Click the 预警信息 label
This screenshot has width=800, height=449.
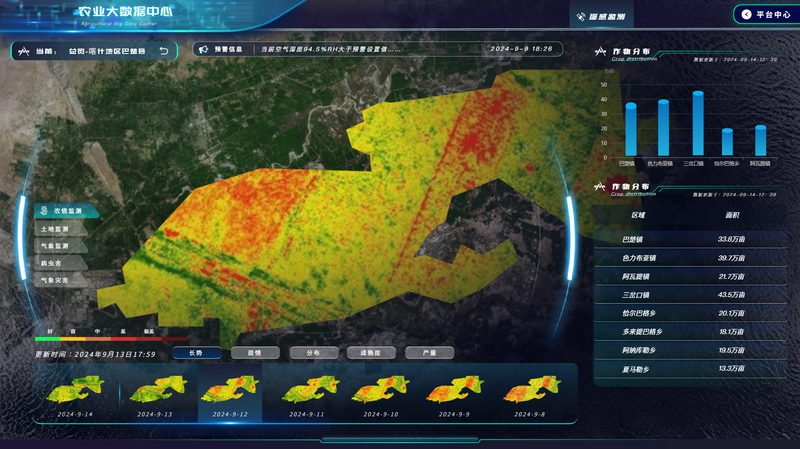[x=228, y=49]
